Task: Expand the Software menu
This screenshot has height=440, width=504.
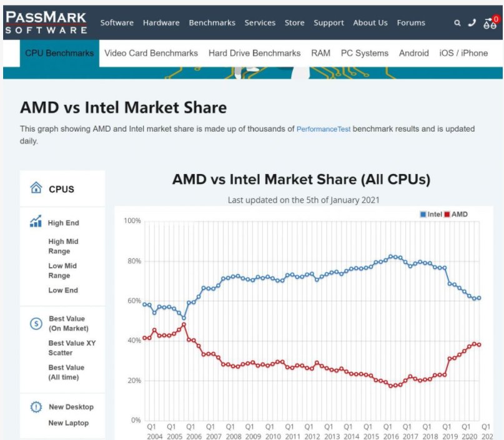Action: tap(117, 23)
